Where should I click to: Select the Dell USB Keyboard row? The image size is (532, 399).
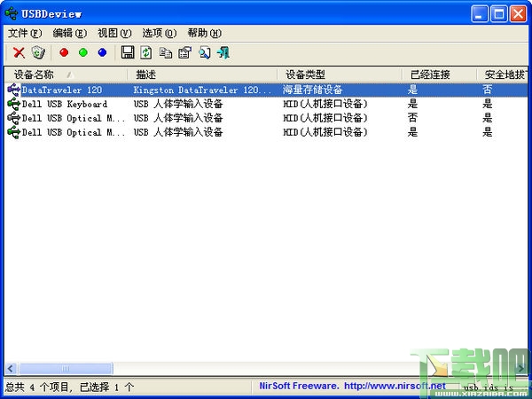(266, 104)
